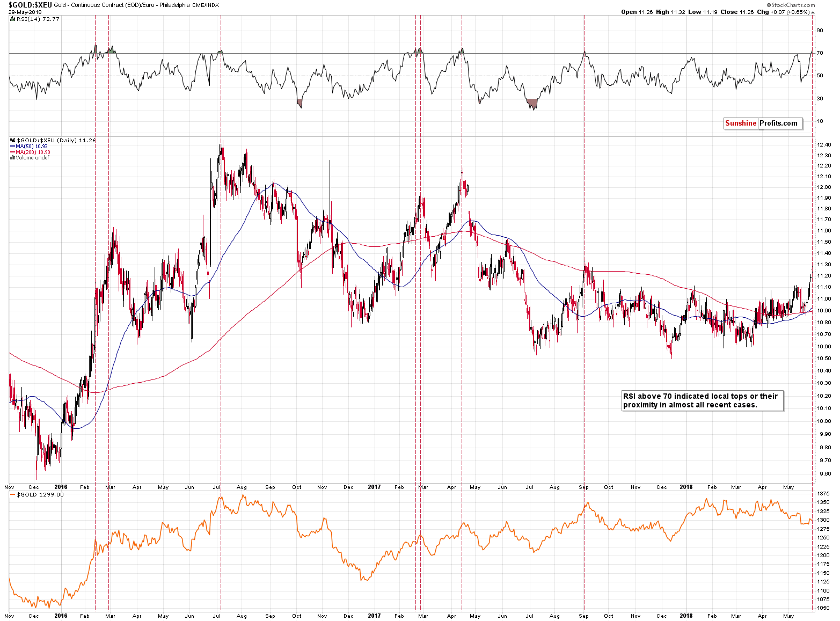Screen dimensions: 840x621
Task: Click 2016 on the main chart time axis
Action: [61, 487]
